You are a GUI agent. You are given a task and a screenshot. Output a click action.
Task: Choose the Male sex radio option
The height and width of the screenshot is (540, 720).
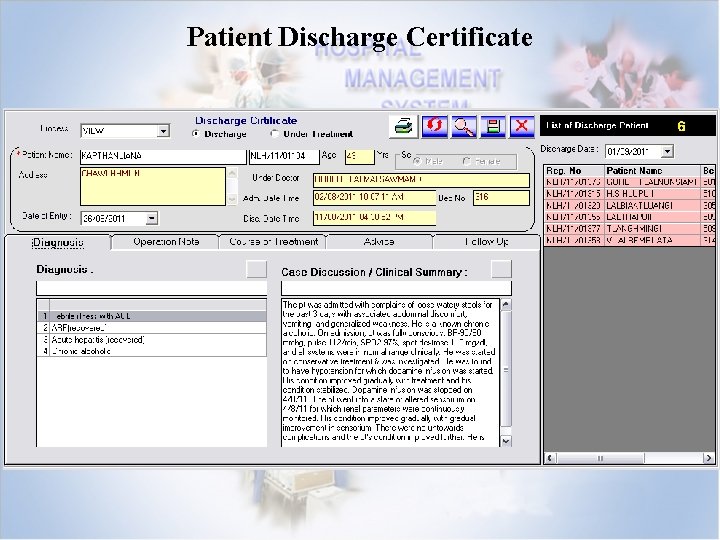[418, 161]
